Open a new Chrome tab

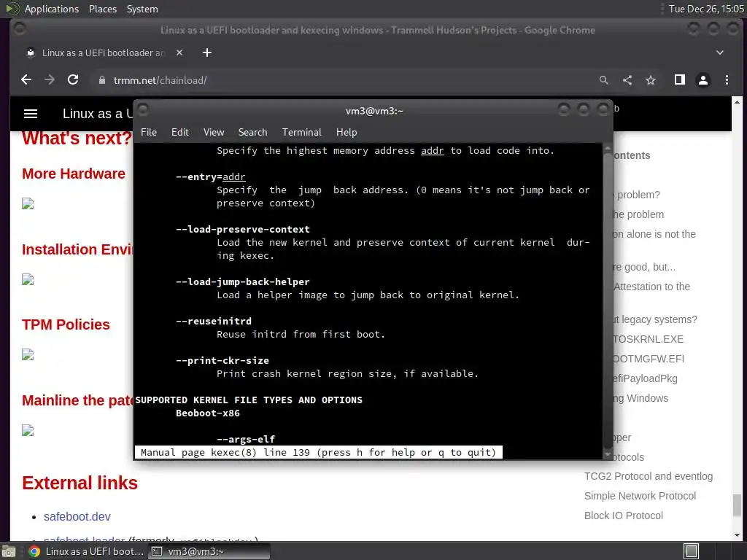tap(206, 52)
